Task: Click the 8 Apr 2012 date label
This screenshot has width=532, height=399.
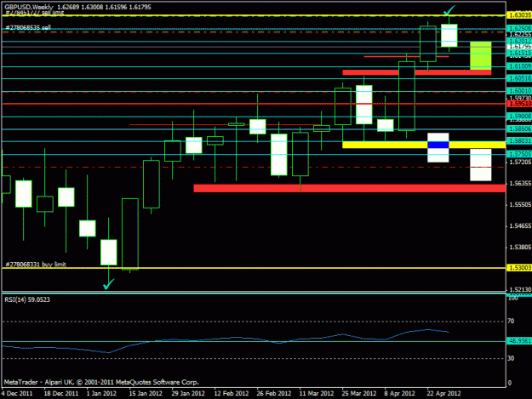Action: pyautogui.click(x=400, y=393)
